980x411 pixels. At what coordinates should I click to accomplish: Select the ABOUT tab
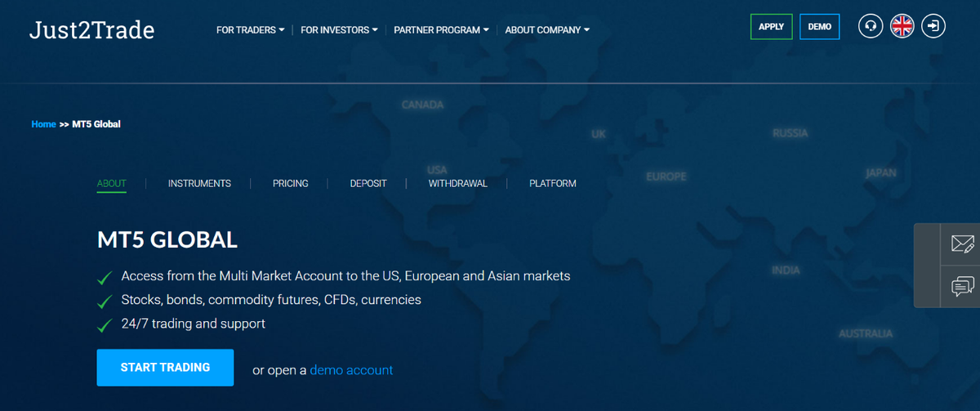[x=112, y=183]
